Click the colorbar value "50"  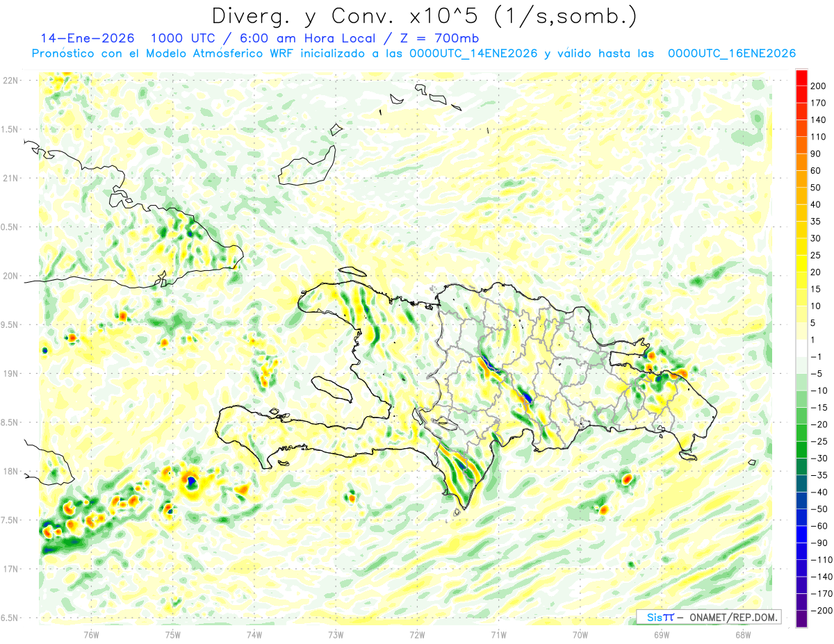pyautogui.click(x=816, y=188)
